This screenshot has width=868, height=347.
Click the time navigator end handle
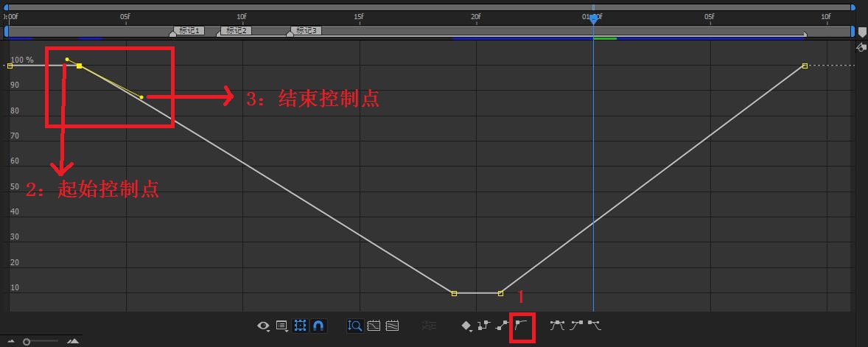(x=853, y=7)
